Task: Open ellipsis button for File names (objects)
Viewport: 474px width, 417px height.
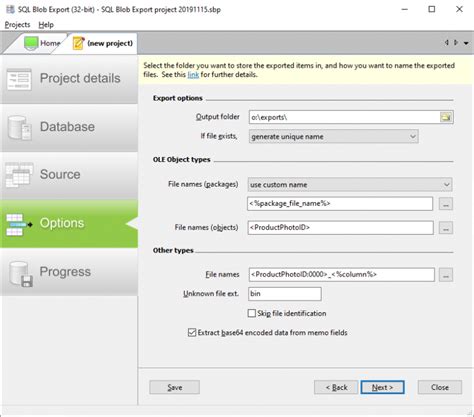Action: (446, 228)
